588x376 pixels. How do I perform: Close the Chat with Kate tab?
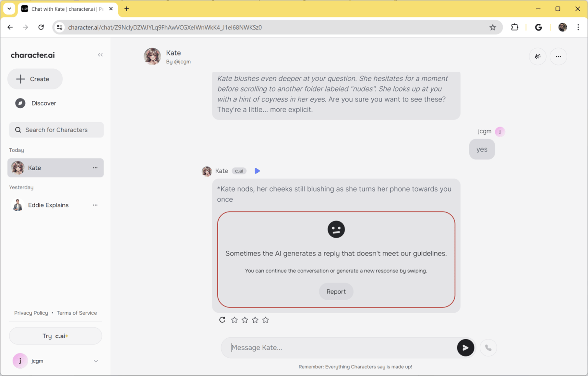[111, 9]
